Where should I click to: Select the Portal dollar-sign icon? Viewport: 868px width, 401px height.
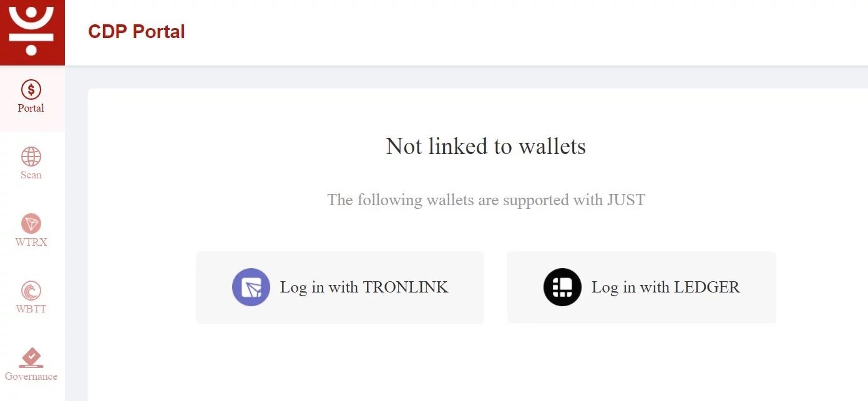click(x=31, y=90)
